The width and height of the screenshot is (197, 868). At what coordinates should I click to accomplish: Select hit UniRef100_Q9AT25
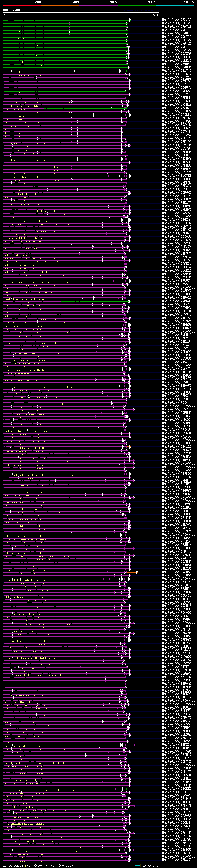click(x=177, y=47)
